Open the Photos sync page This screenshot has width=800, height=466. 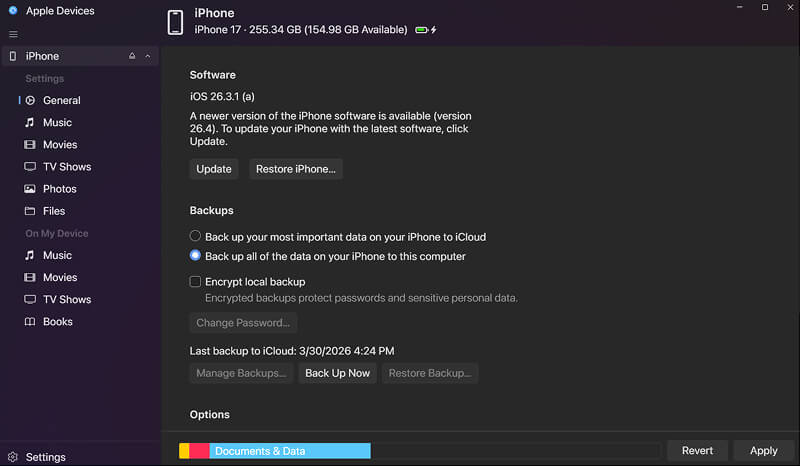point(59,188)
